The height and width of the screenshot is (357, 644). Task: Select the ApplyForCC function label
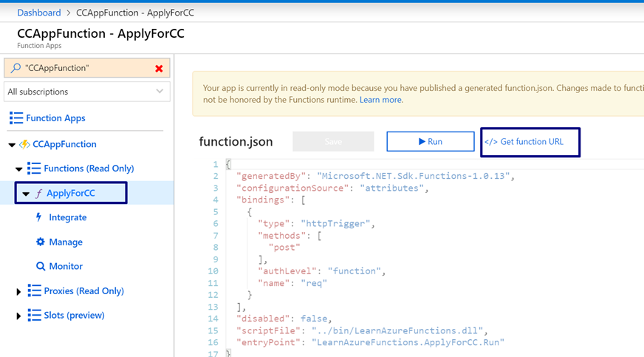point(71,193)
